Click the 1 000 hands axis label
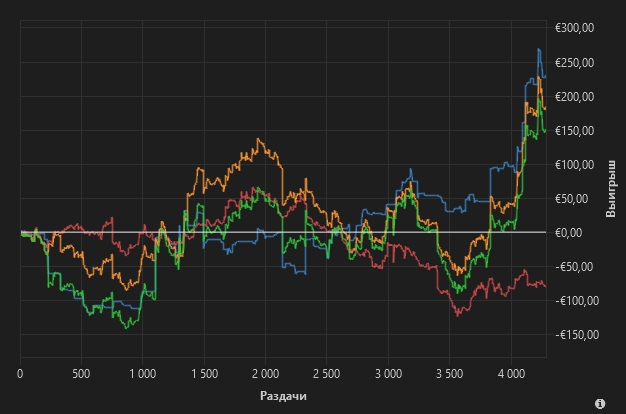 pyautogui.click(x=143, y=374)
